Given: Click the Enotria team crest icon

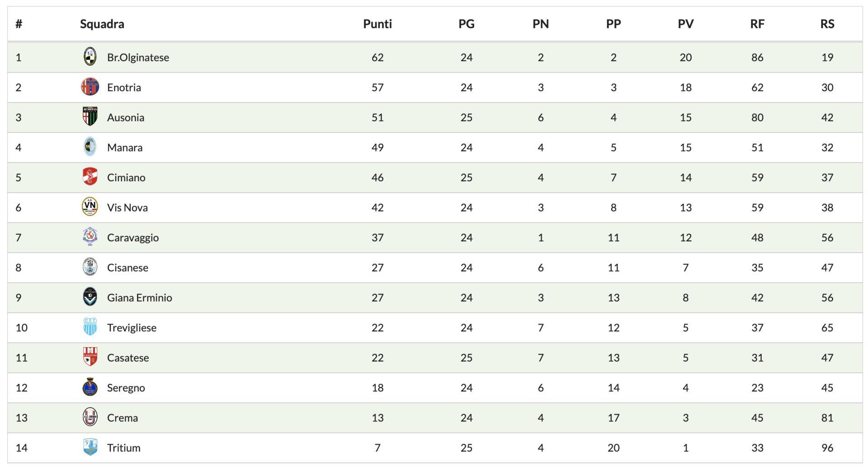Looking at the screenshot, I should [90, 87].
